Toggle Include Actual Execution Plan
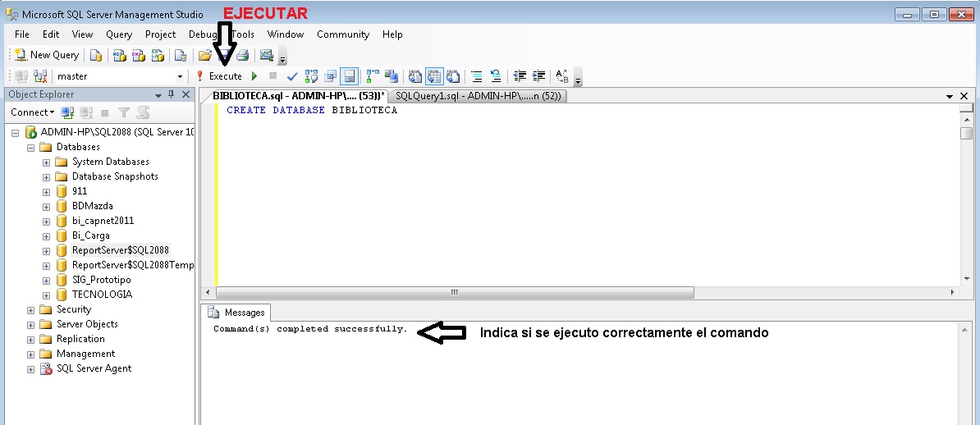 (x=373, y=76)
